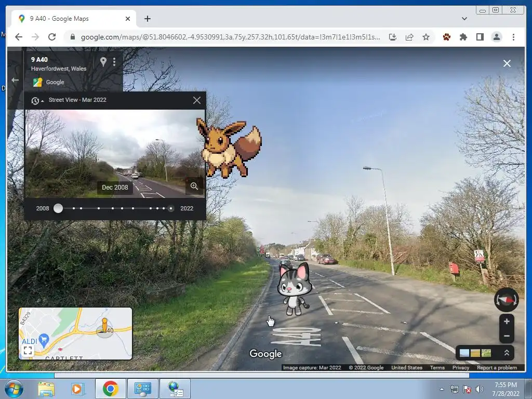Click the globe checklist taskbar icon

click(176, 389)
